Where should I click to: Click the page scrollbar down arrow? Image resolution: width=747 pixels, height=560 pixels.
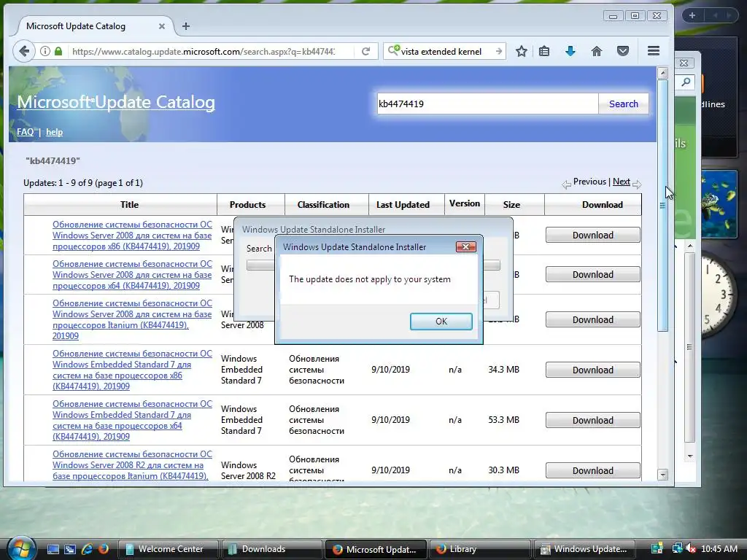(662, 475)
